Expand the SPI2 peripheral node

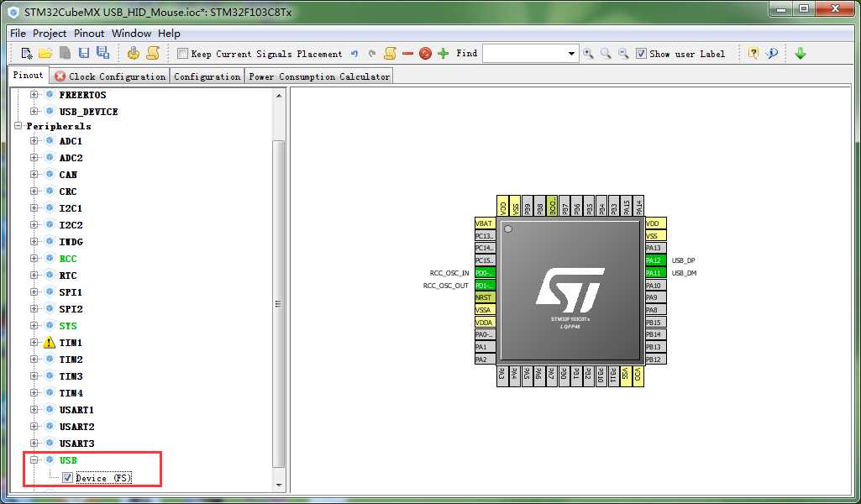click(x=34, y=309)
